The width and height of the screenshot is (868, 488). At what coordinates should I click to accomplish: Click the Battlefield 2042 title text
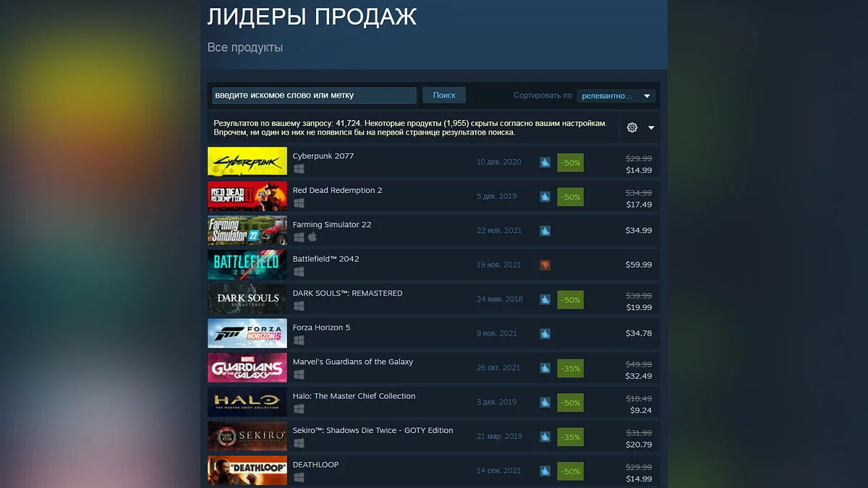point(325,259)
